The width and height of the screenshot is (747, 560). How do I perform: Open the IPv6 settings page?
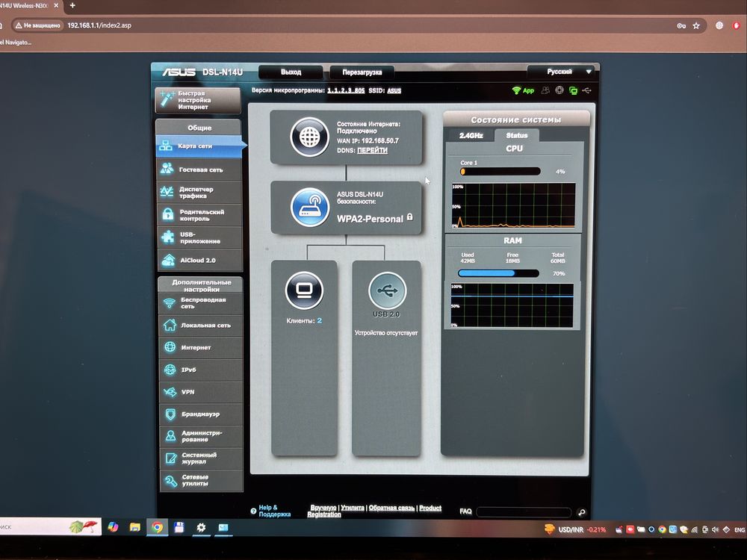click(x=200, y=370)
